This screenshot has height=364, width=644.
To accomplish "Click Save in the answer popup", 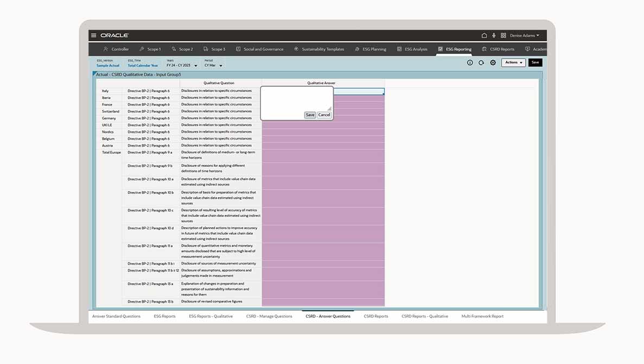I will 310,115.
